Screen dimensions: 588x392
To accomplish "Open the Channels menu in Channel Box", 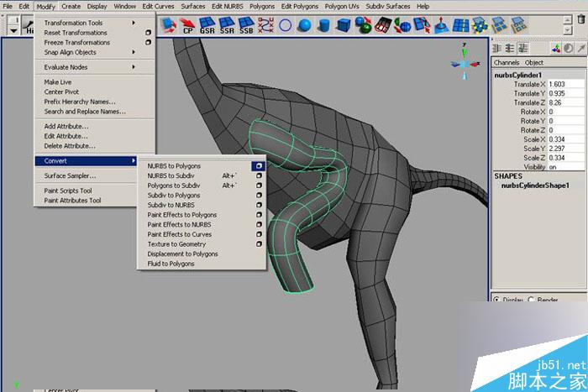I will click(507, 63).
